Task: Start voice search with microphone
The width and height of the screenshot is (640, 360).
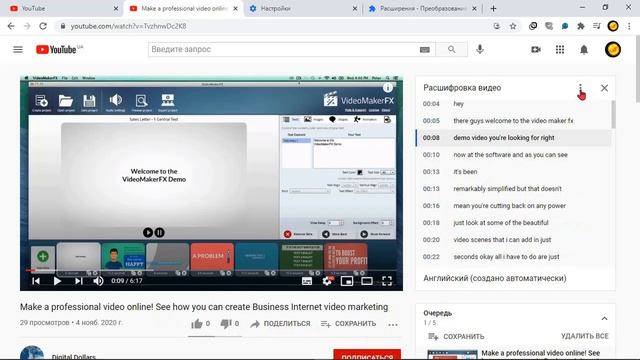Action: coord(480,49)
